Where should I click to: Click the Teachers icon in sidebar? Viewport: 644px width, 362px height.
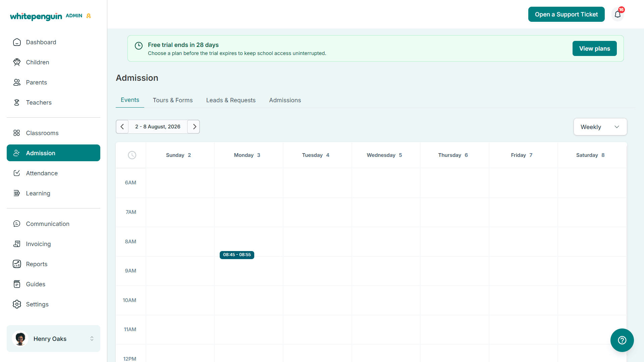click(17, 103)
